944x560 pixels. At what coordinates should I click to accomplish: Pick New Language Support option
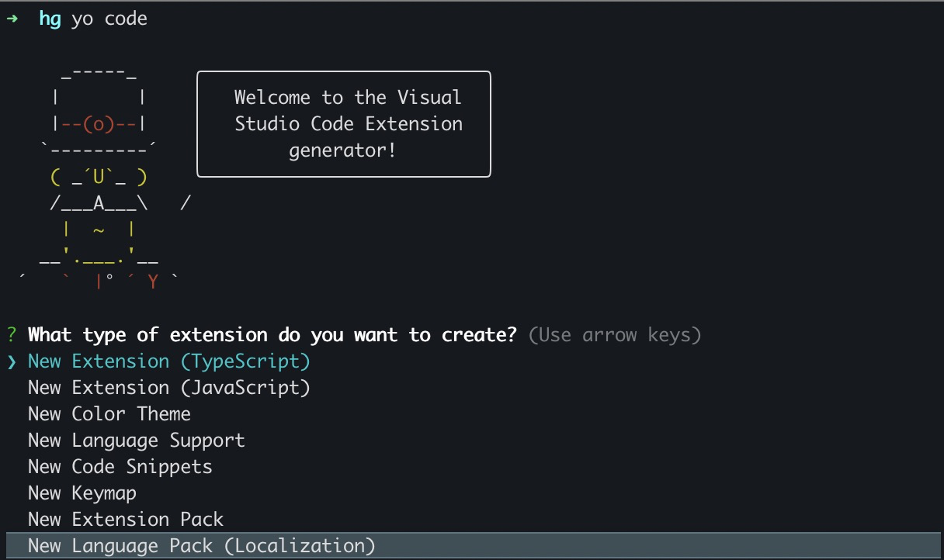[x=137, y=441]
